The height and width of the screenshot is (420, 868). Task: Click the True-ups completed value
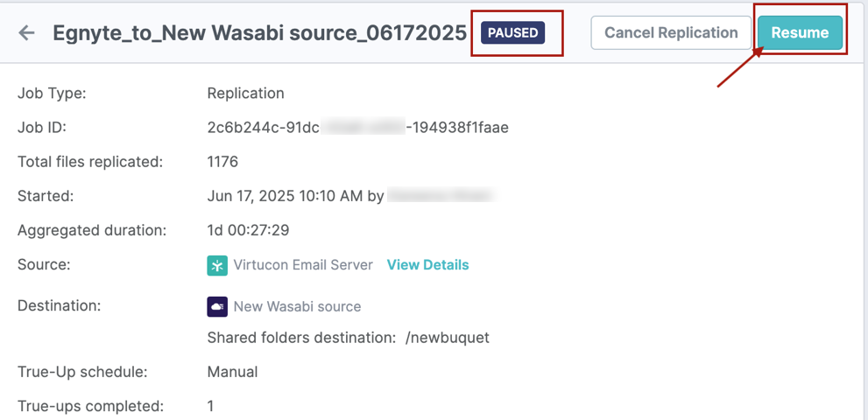click(x=210, y=406)
